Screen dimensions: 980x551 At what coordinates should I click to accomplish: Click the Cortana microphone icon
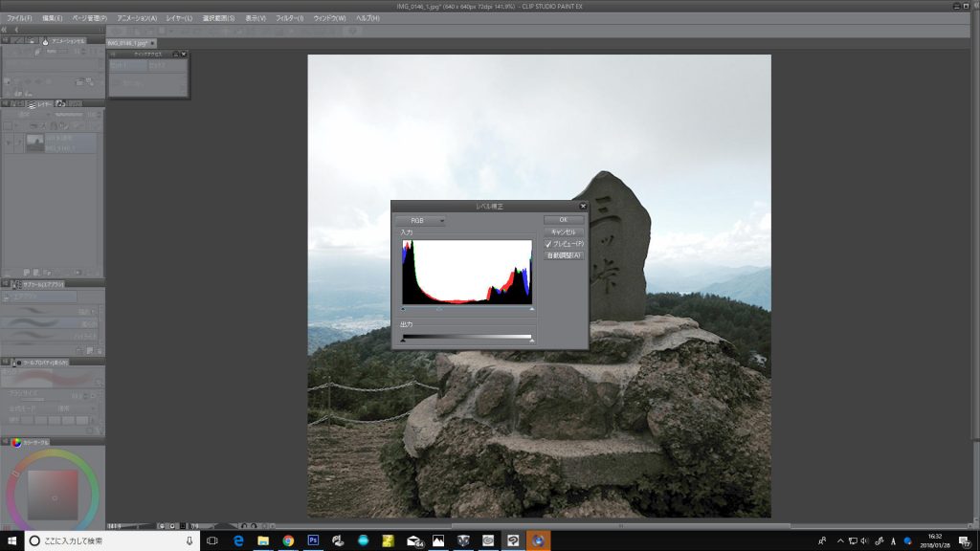coord(189,541)
